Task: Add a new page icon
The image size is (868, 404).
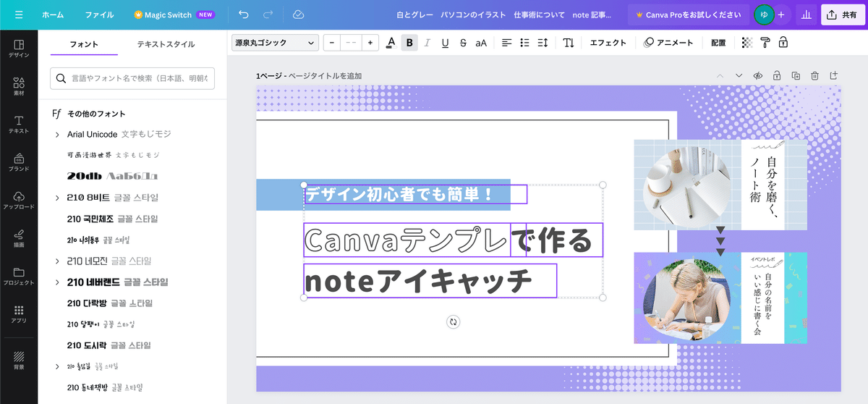Action: (833, 75)
